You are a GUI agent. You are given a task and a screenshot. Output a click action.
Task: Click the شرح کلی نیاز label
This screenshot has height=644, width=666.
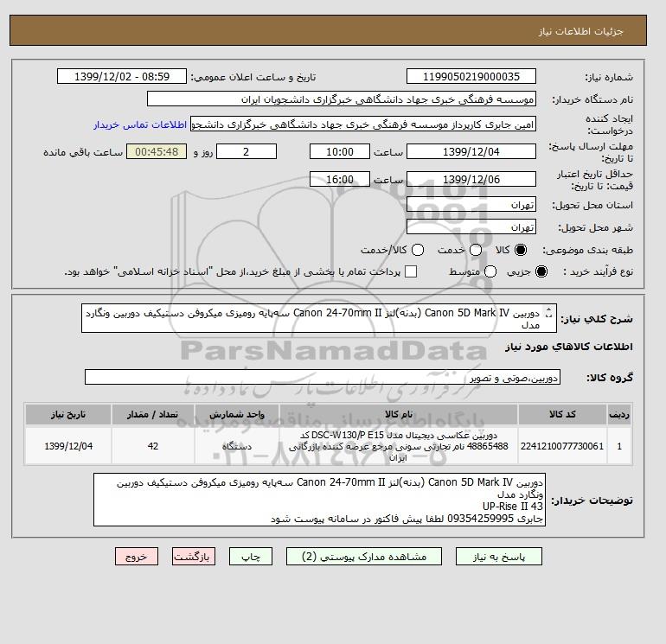coord(597,319)
